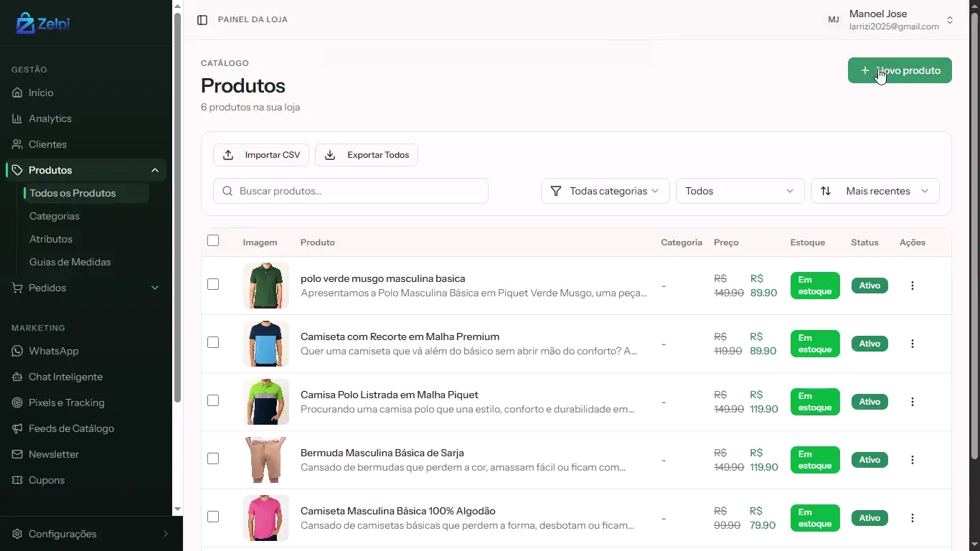Click the Em estoque badge for polo verde musgo

pos(815,286)
